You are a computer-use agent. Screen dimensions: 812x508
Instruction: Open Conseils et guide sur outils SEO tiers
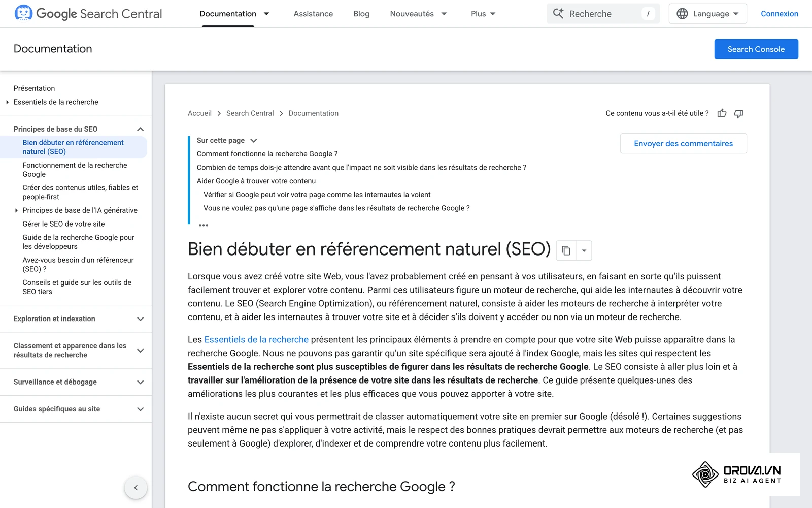[77, 287]
